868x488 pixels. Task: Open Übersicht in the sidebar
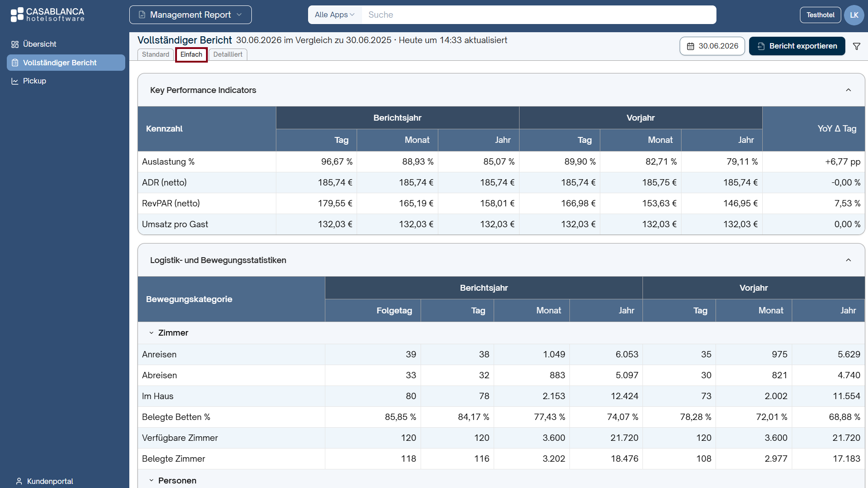(66, 44)
